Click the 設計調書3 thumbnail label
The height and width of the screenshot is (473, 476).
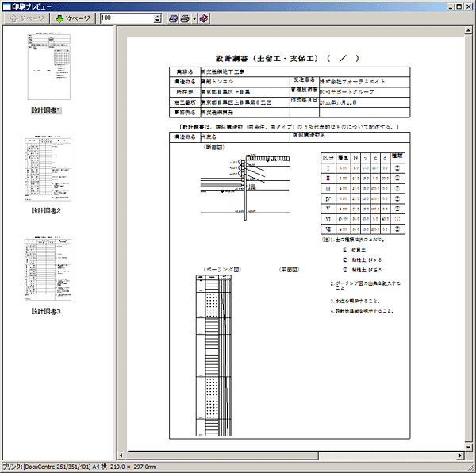(x=46, y=311)
